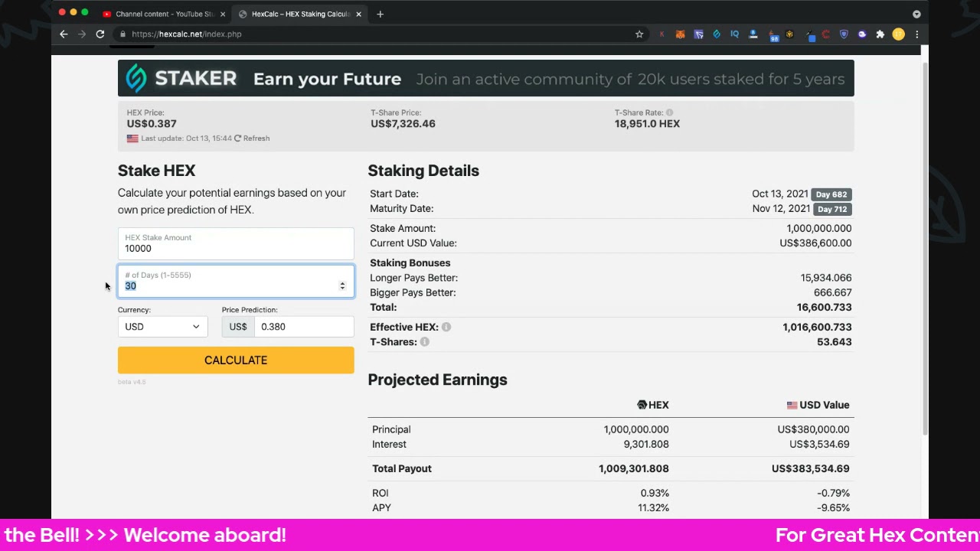This screenshot has width=980, height=551.
Task: Click the purple funnel extension icon
Action: click(x=698, y=34)
